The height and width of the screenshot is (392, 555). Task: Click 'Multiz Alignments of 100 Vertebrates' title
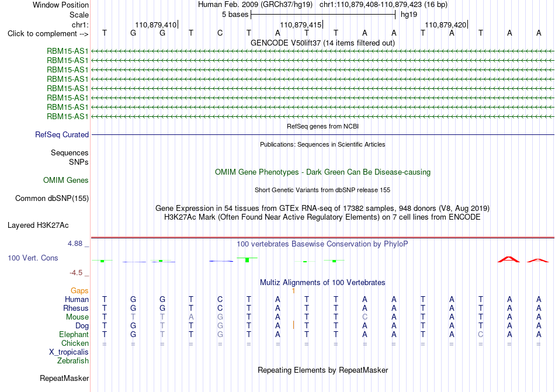322,283
